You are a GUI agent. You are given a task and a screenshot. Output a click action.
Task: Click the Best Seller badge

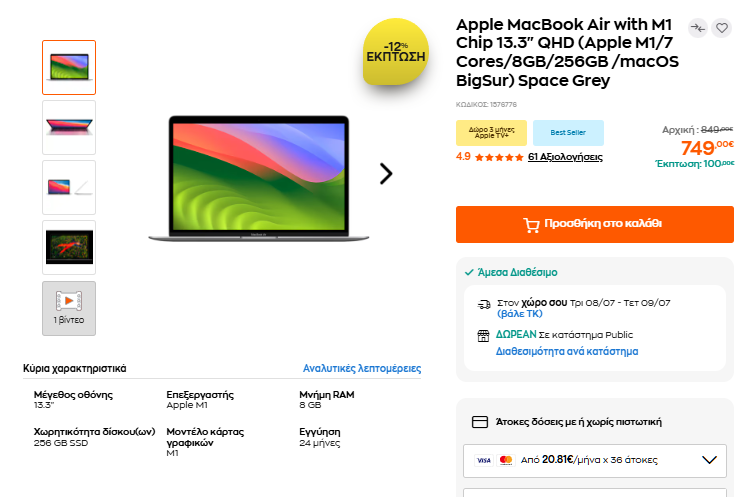pyautogui.click(x=568, y=133)
